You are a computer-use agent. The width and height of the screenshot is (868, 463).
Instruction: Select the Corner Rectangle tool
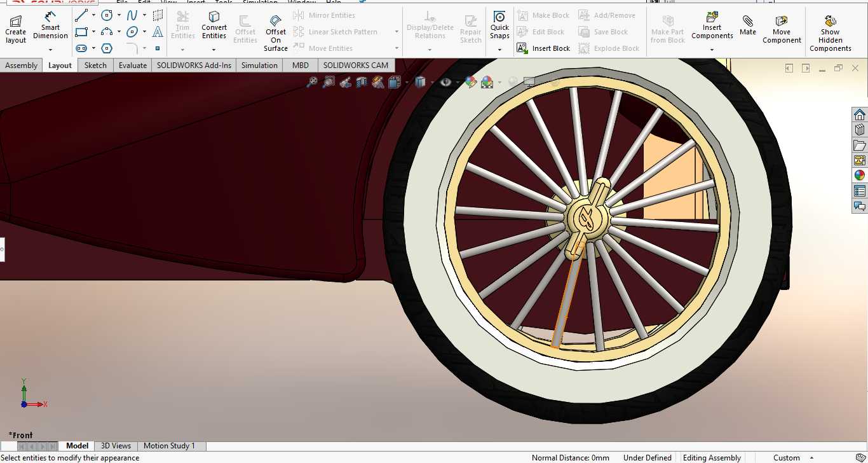point(81,32)
